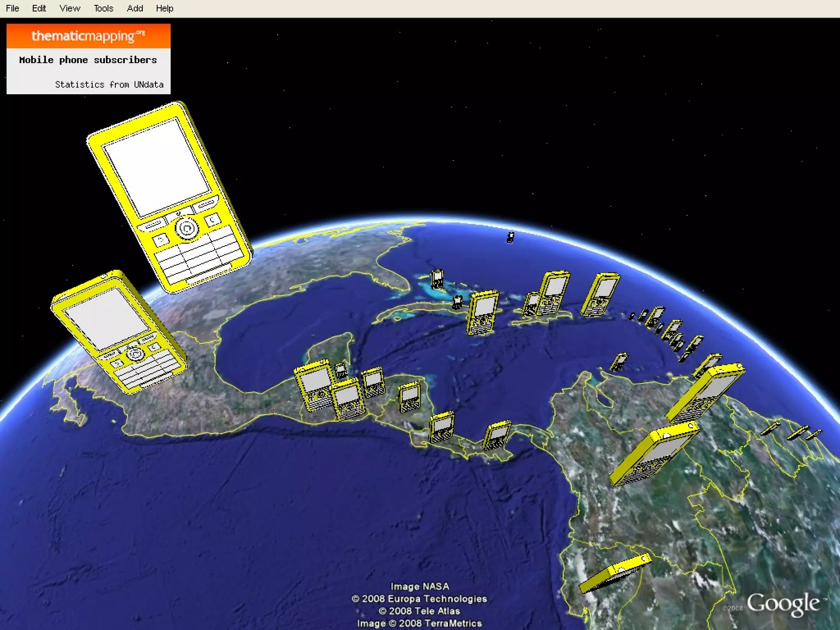This screenshot has height=630, width=840.
Task: Open the View menu
Action: 70,8
